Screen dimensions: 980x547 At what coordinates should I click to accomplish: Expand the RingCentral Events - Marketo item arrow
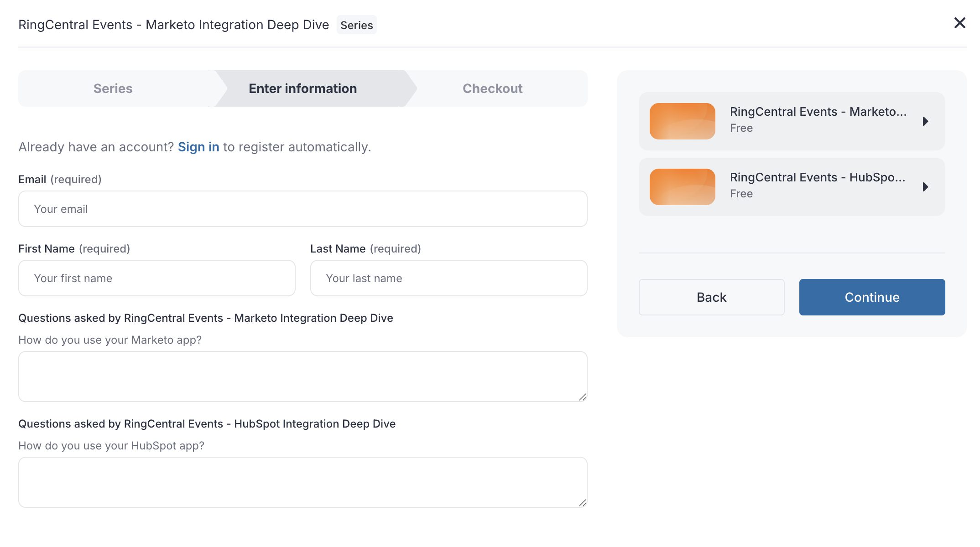925,121
